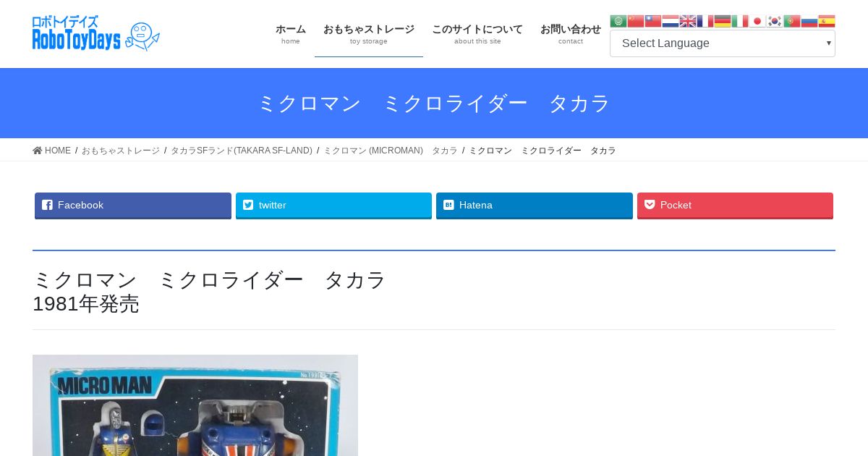Open ミクロマン (MICROMAN) タカラ breadcrumb
The width and height of the screenshot is (868, 456).
tap(391, 151)
